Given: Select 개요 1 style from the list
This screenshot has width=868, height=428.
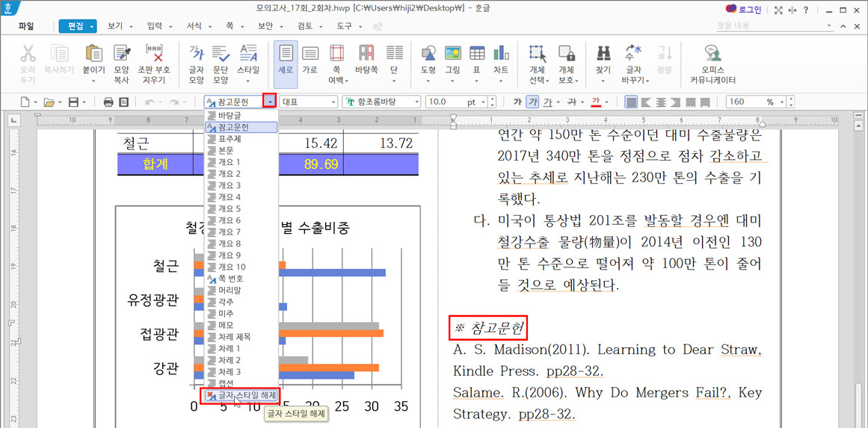Looking at the screenshot, I should click(x=240, y=162).
